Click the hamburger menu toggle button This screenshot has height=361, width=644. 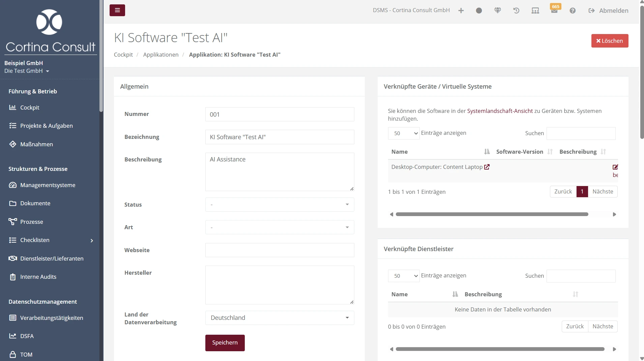[117, 10]
